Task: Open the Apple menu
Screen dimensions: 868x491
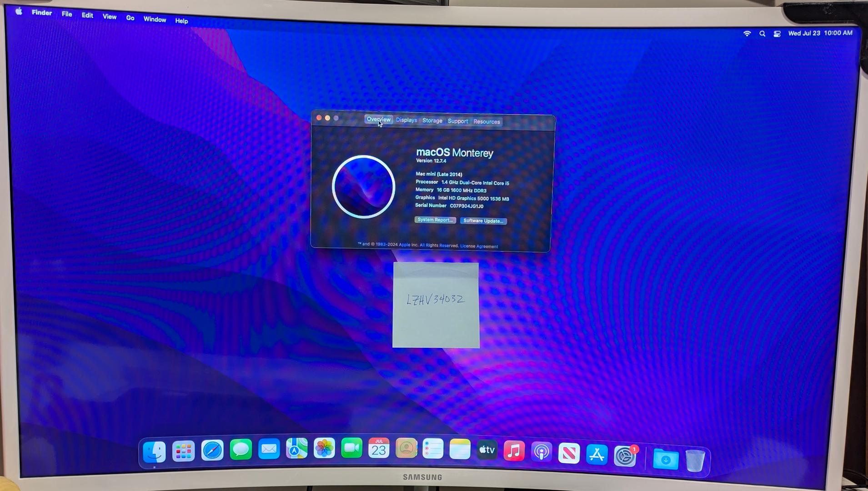Action: 19,11
